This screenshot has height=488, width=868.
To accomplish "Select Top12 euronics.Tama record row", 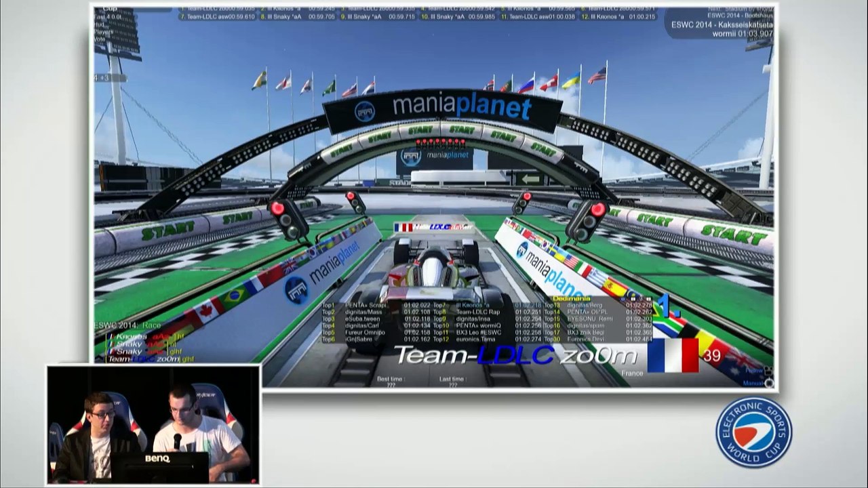I will 488,339.
